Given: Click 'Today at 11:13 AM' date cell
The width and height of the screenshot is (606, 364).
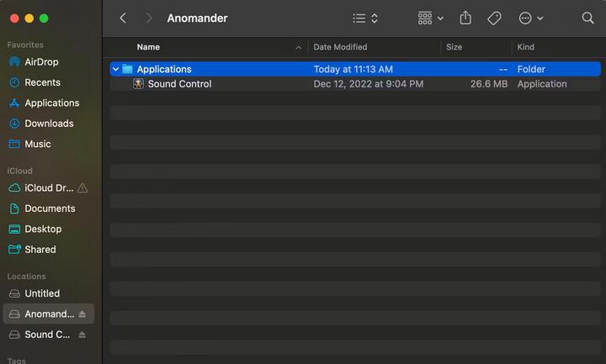Looking at the screenshot, I should [353, 69].
